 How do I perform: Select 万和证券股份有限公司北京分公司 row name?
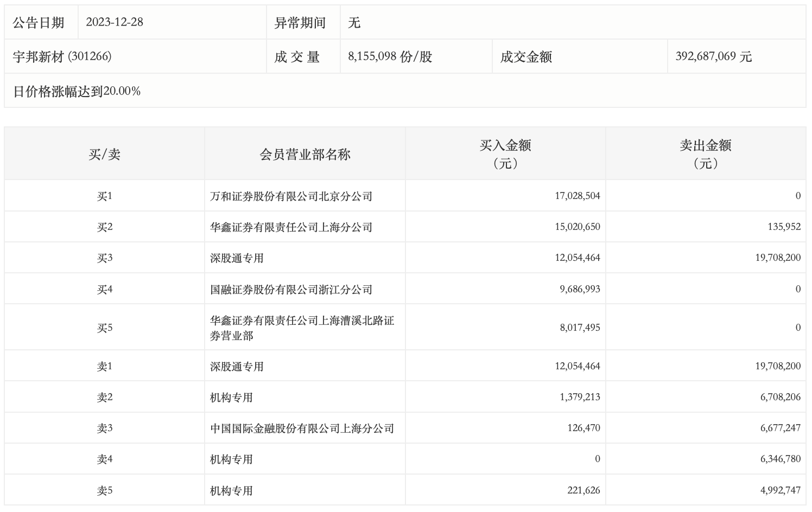tap(291, 196)
